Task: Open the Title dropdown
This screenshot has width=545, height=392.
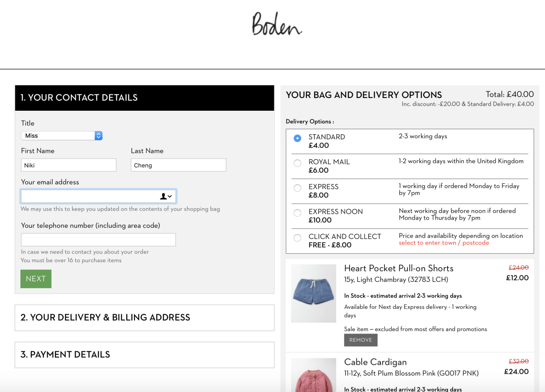Action: [x=62, y=136]
